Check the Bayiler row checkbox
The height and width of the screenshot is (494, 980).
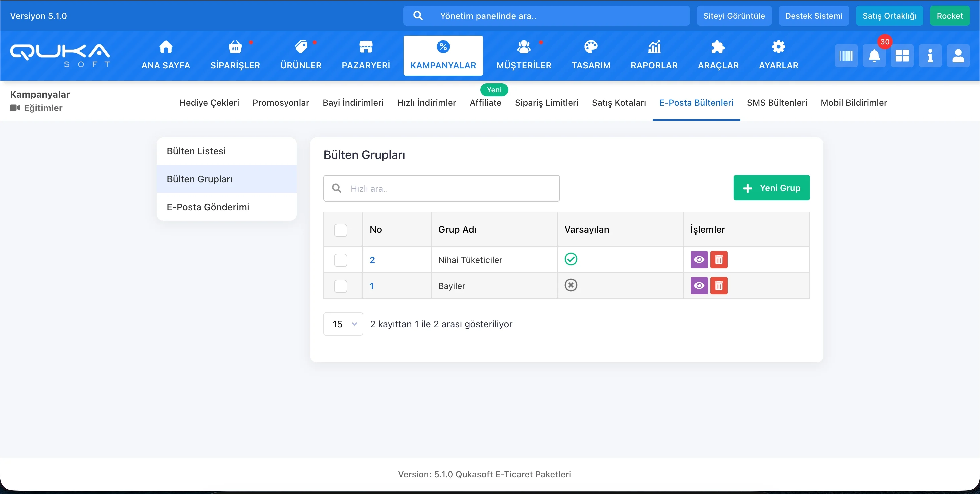[x=340, y=286]
